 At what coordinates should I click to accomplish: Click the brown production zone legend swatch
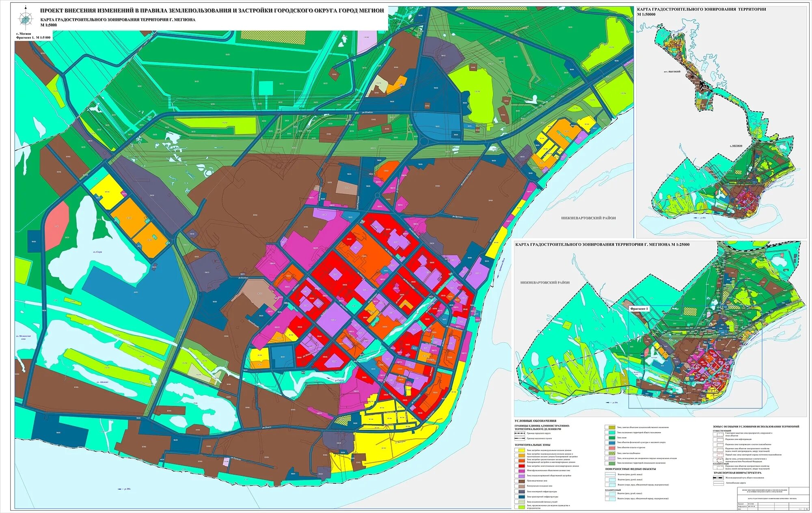point(521,481)
